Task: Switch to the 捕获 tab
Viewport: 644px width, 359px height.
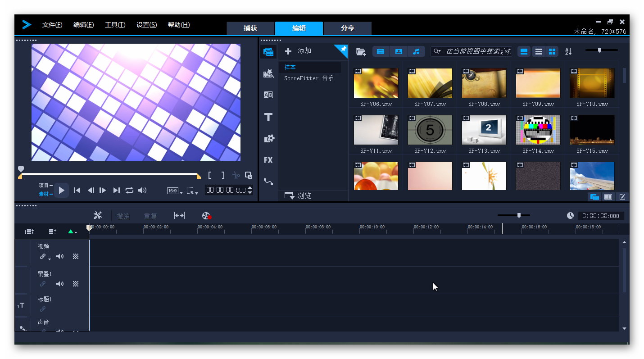Action: [250, 28]
